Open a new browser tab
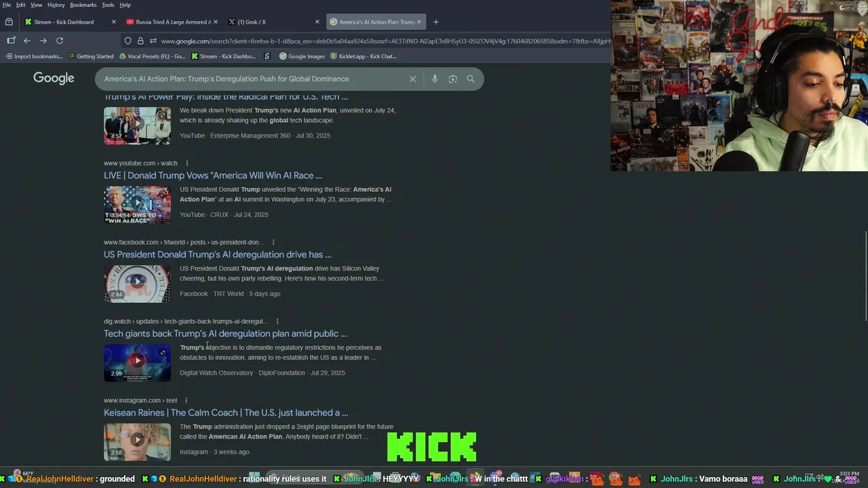Viewport: 868px width, 488px height. [436, 22]
